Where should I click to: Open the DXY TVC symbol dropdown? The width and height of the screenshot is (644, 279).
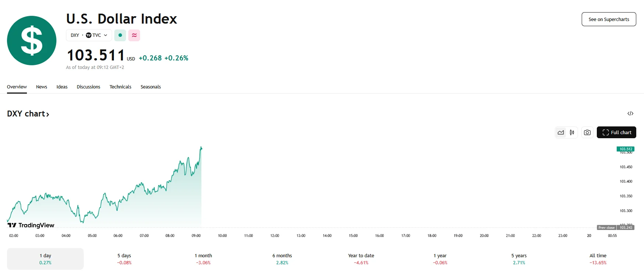click(89, 35)
